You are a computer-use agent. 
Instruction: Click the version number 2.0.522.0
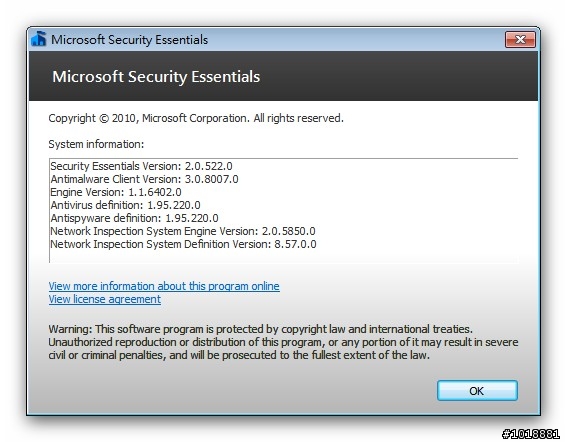tap(209, 166)
